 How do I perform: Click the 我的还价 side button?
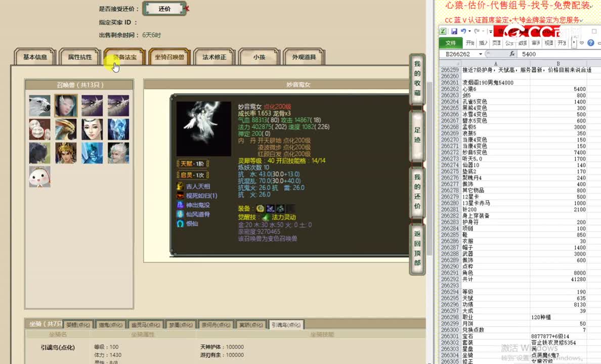click(x=417, y=192)
